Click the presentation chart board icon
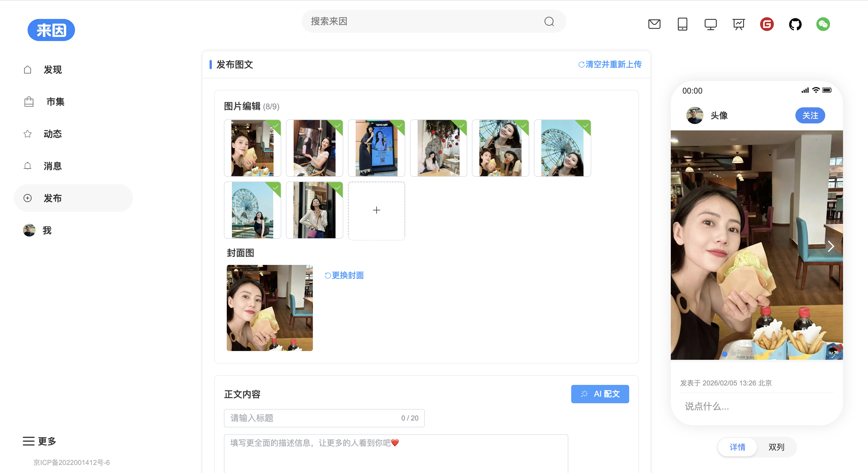 (x=738, y=24)
